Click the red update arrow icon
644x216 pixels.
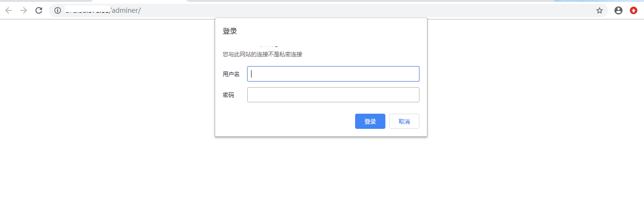click(x=634, y=10)
